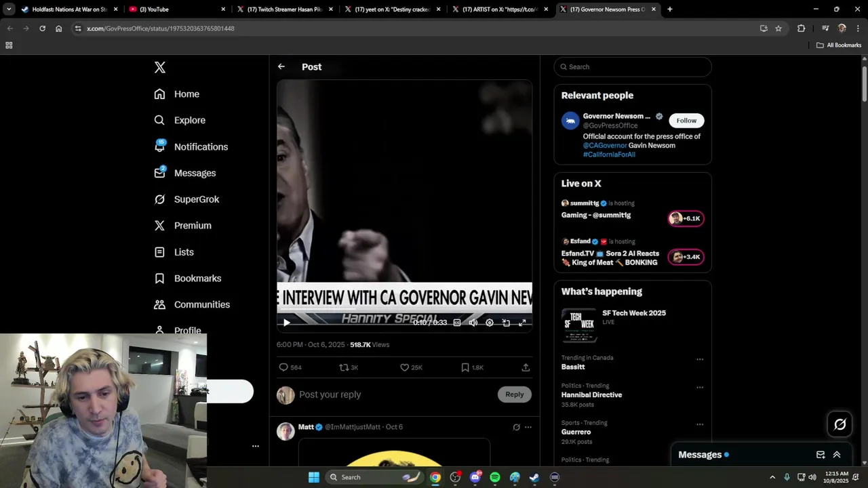868x488 pixels.
Task: Open more options for Bassitt trend
Action: [700, 359]
